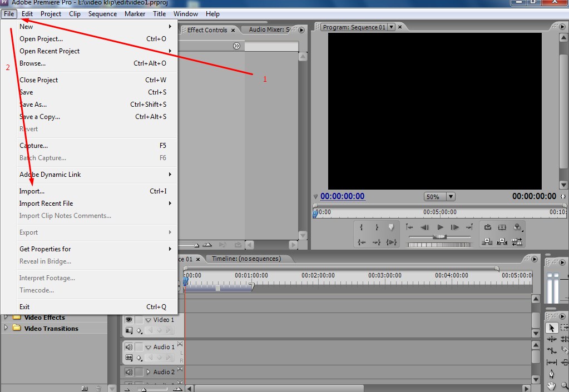
Task: Open the Output mode button
Action: tap(517, 227)
